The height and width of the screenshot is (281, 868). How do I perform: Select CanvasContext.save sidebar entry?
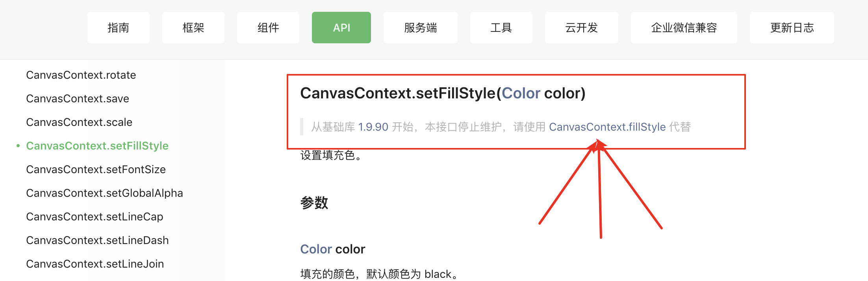[x=78, y=98]
